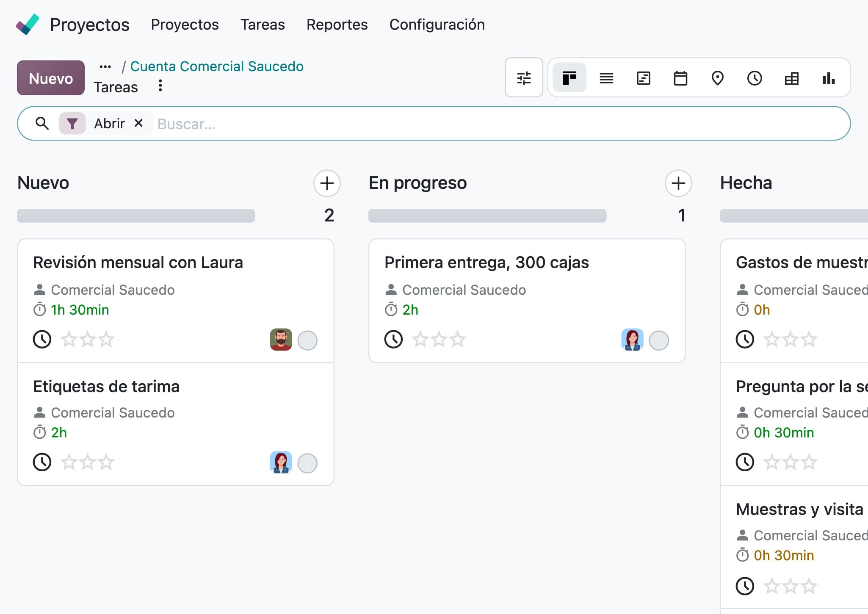Open the Proyectos menu
868x614 pixels.
[x=185, y=25]
